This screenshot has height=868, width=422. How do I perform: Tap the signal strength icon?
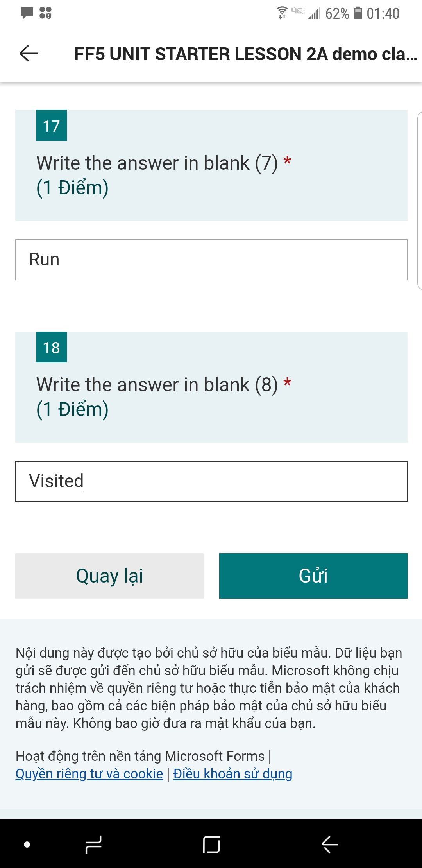pos(314,14)
